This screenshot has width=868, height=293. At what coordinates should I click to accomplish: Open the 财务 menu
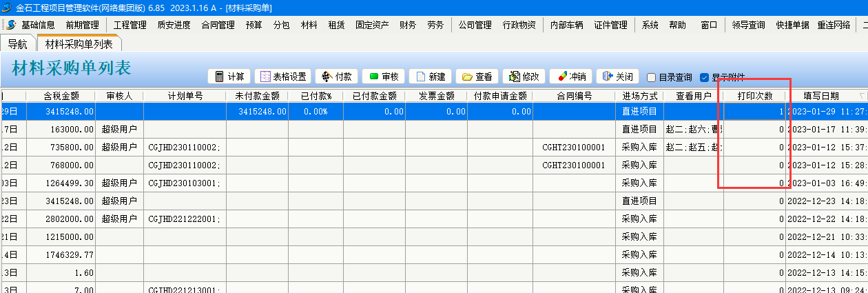[x=407, y=25]
